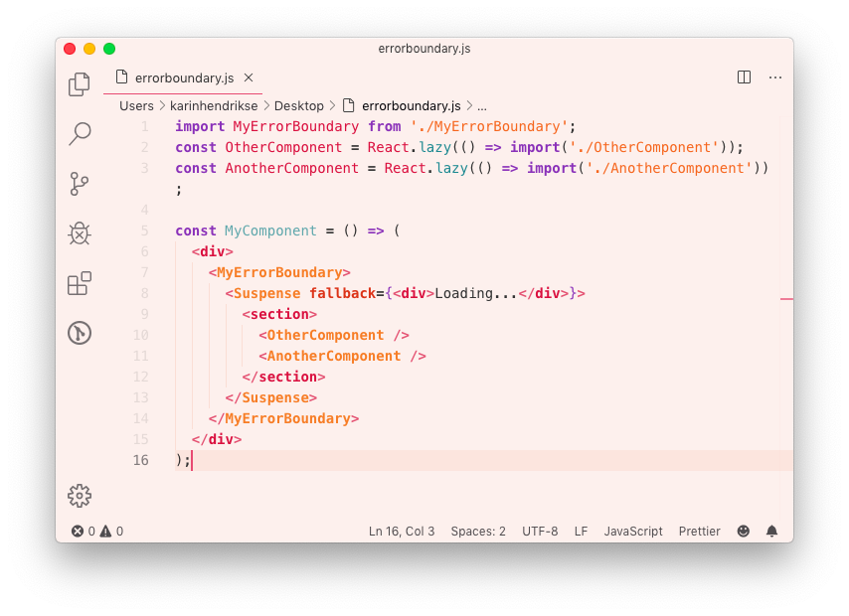This screenshot has height=616, width=849.
Task: Click the Prettier status bar item
Action: pos(699,532)
